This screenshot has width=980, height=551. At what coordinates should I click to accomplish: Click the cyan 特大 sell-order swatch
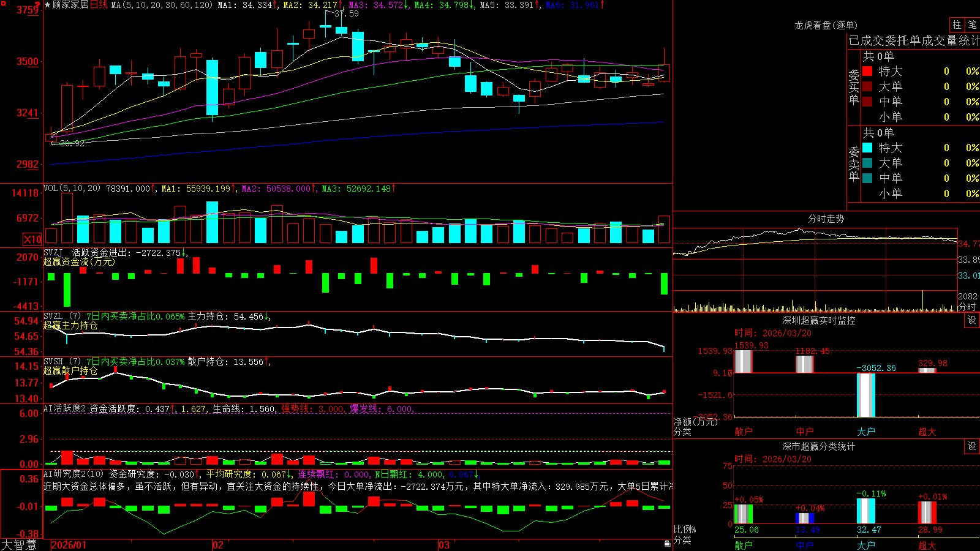coord(867,148)
